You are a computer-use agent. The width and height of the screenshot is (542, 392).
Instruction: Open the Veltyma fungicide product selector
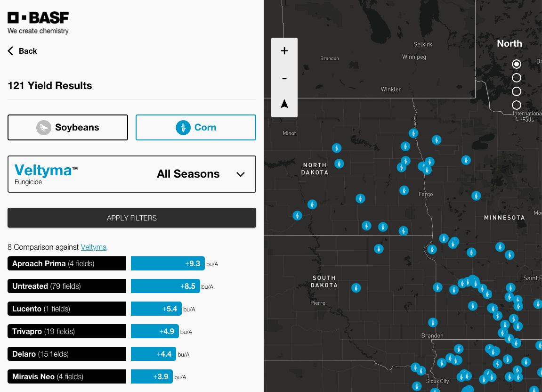(46, 174)
